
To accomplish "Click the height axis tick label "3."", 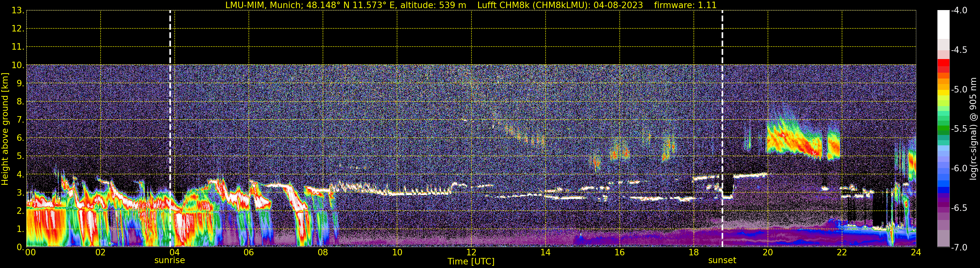I will tap(20, 192).
